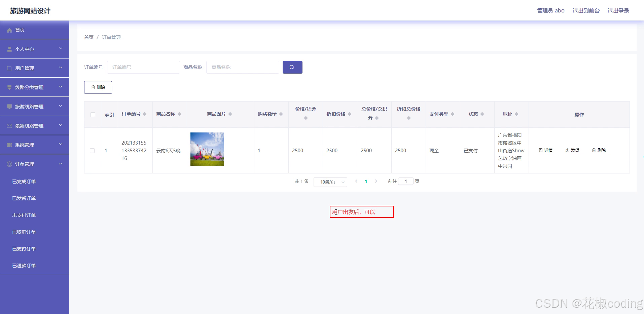This screenshot has height=314, width=644.
Task: Click the address cell 广东省揭阳市榕城区
Action: pyautogui.click(x=511, y=151)
